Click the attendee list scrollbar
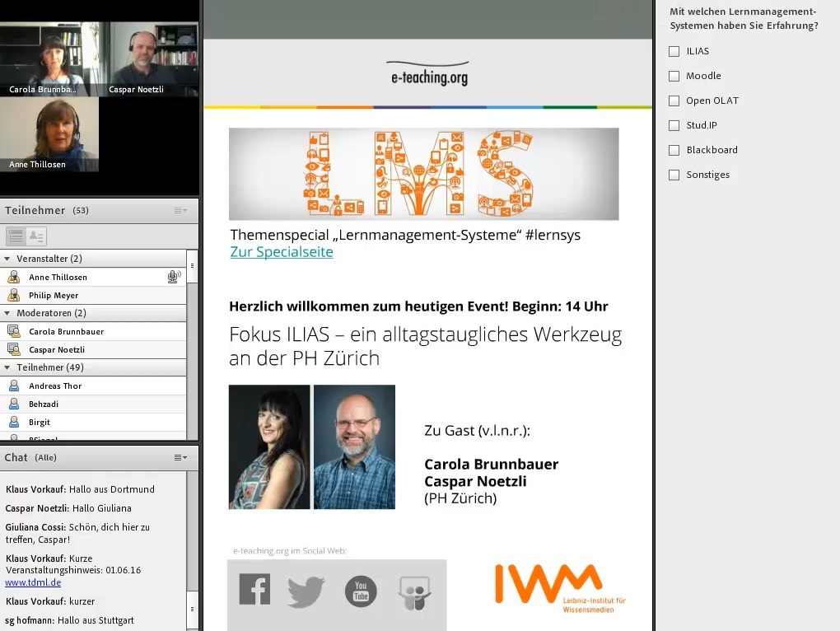The image size is (840, 631). (192, 266)
